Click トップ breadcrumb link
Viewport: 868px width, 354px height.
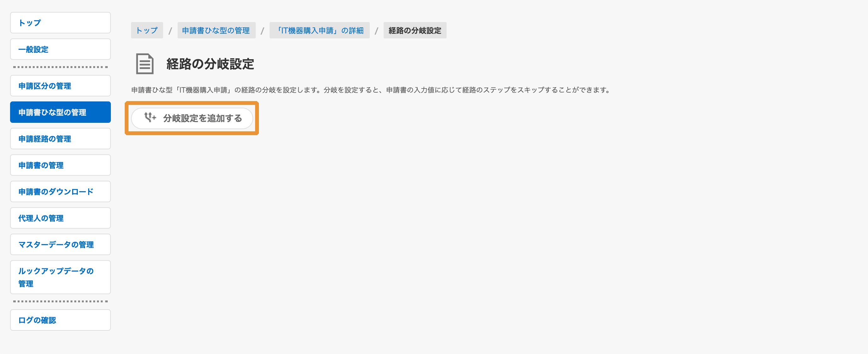[147, 30]
